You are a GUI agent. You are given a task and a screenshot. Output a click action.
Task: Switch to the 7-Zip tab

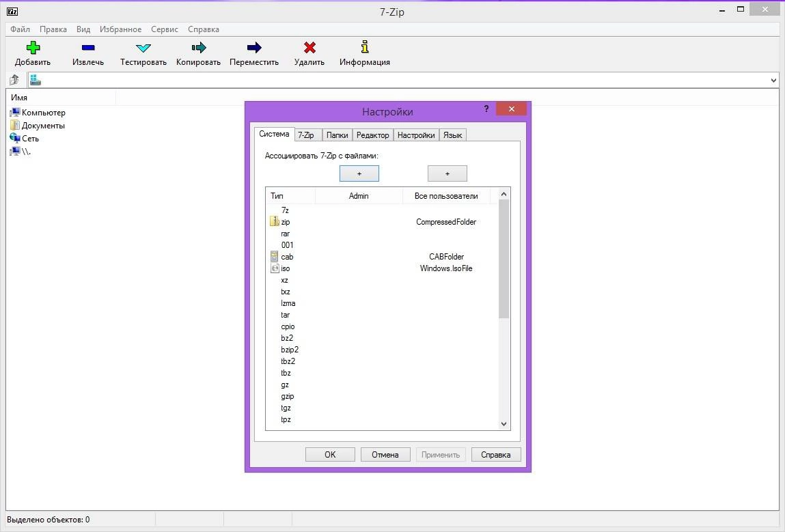point(306,135)
